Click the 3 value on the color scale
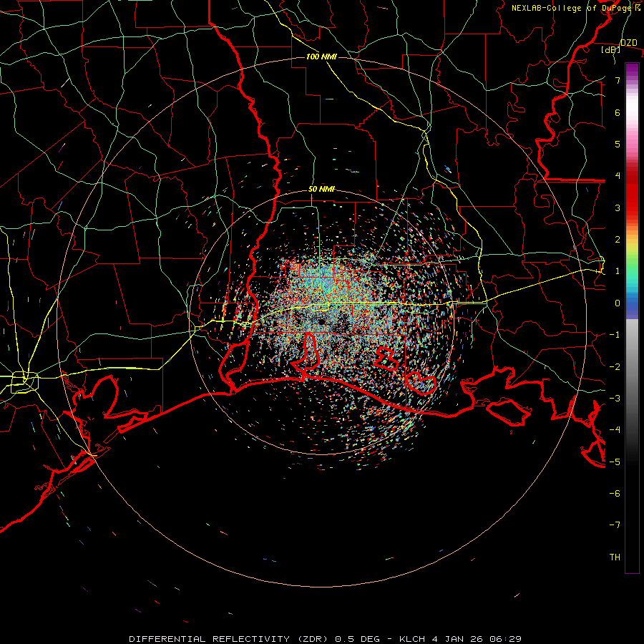The image size is (644, 644). pos(618,208)
